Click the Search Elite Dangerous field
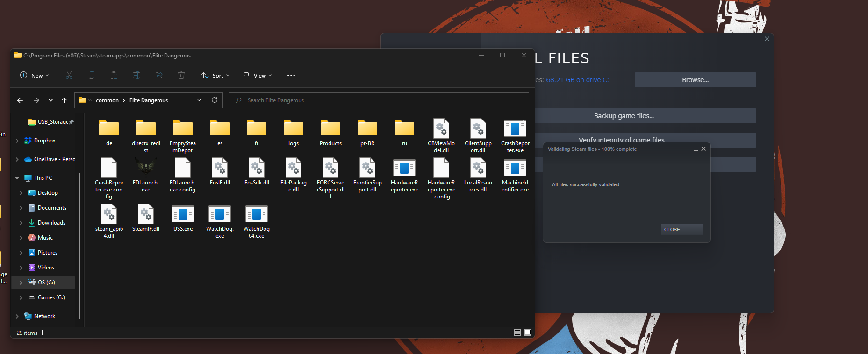The height and width of the screenshot is (354, 868). pyautogui.click(x=379, y=100)
